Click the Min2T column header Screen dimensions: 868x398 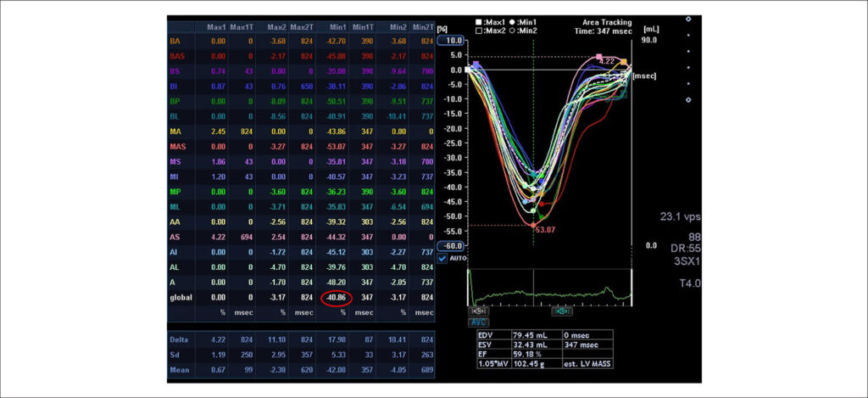422,27
